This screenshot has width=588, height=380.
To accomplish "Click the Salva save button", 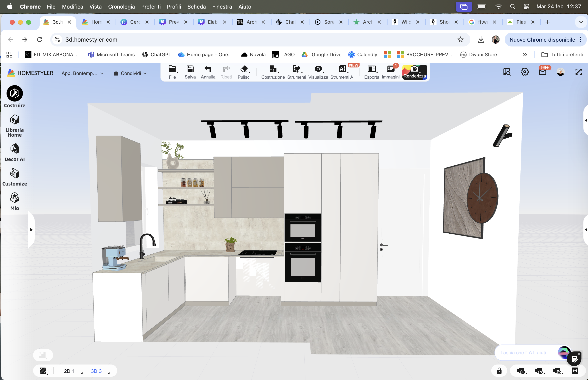I will coord(190,72).
